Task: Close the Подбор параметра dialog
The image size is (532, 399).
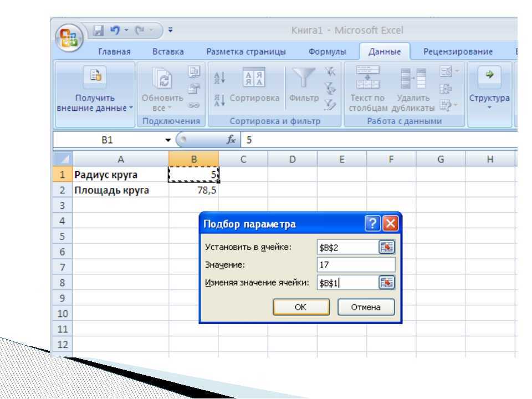Action: pos(390,223)
